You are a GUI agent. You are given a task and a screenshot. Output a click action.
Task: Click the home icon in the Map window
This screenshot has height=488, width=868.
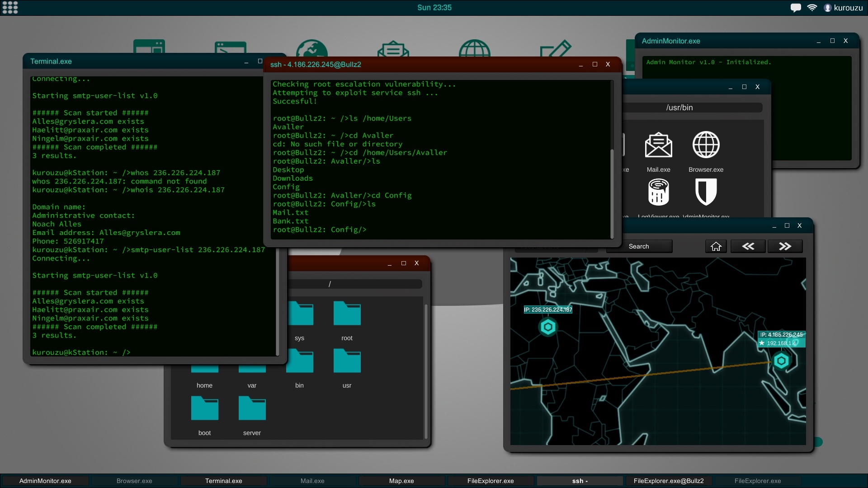pos(717,246)
